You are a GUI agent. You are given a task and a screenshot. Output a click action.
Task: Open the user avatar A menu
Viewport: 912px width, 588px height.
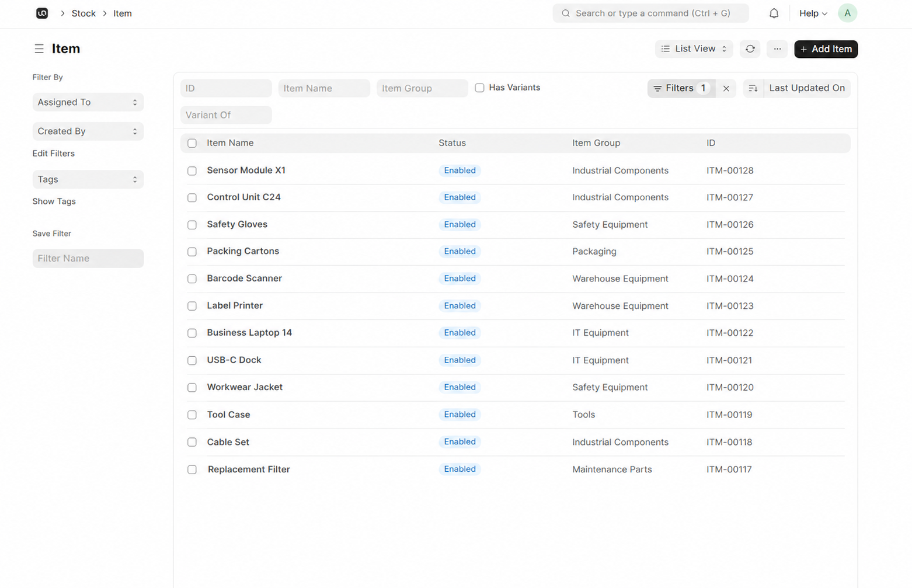[847, 13]
